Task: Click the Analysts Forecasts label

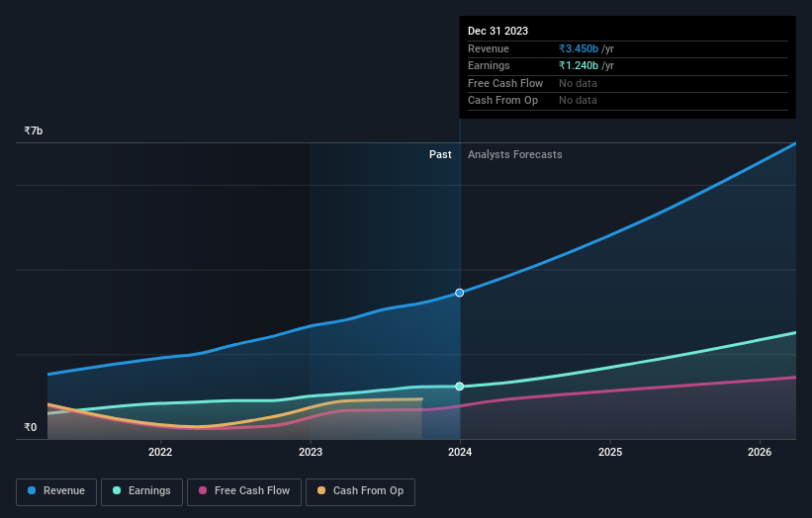Action: pyautogui.click(x=514, y=155)
